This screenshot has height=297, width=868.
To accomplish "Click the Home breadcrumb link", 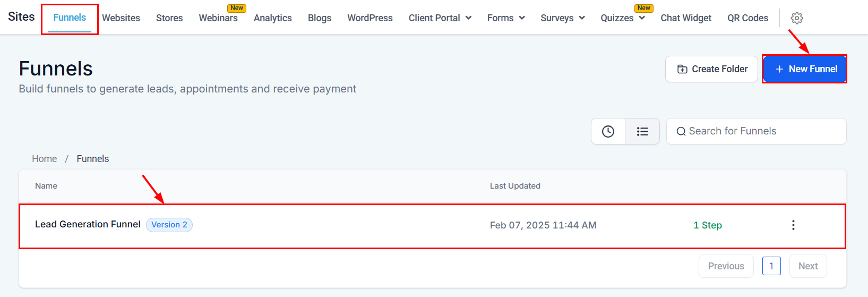I will click(44, 159).
